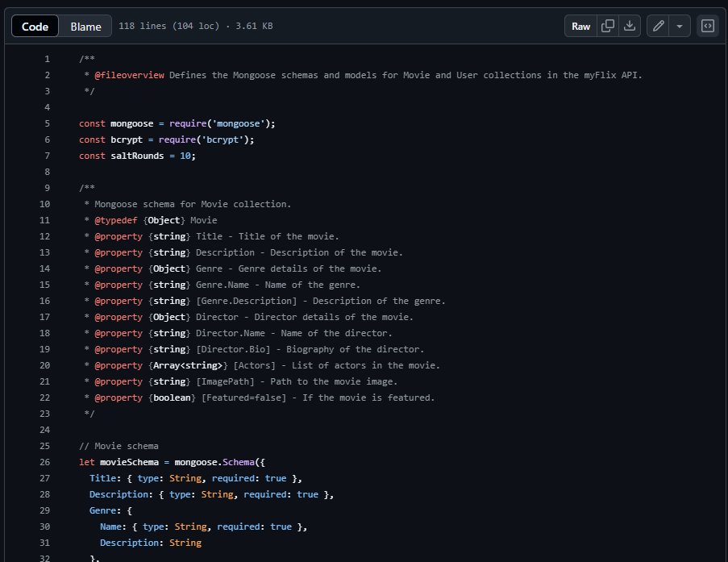Open the Raw file view

click(580, 26)
